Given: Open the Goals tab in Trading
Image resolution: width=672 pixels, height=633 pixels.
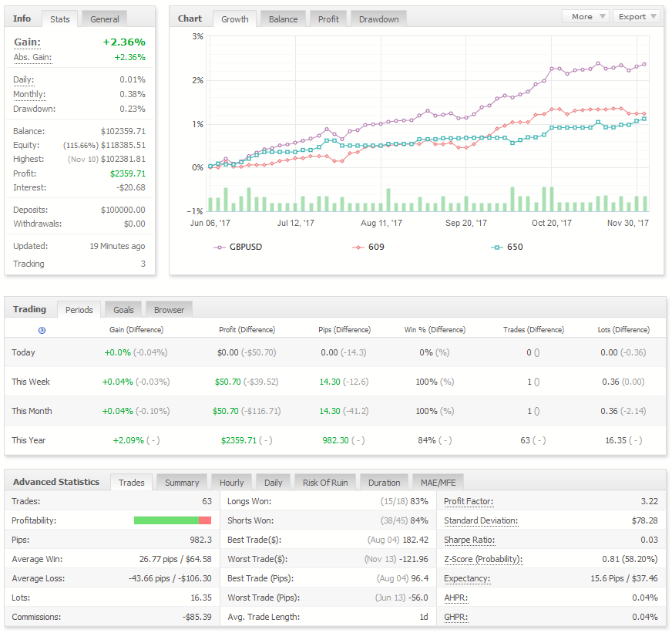Looking at the screenshot, I should pyautogui.click(x=123, y=310).
